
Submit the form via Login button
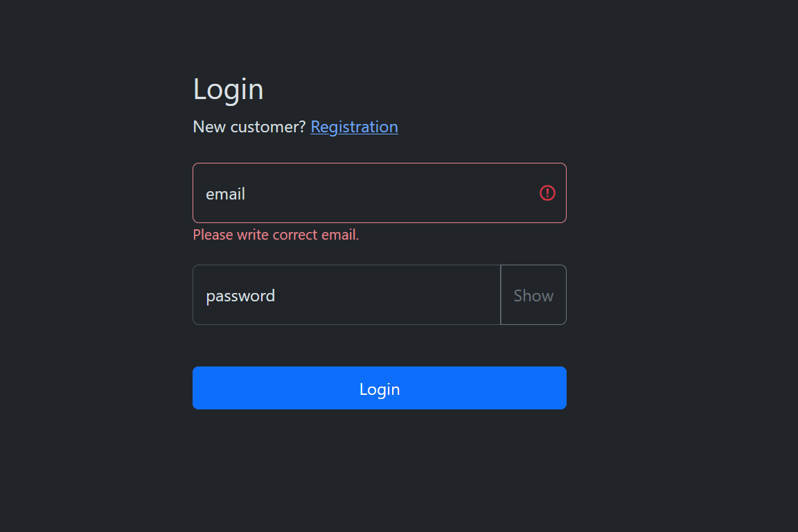tap(380, 388)
